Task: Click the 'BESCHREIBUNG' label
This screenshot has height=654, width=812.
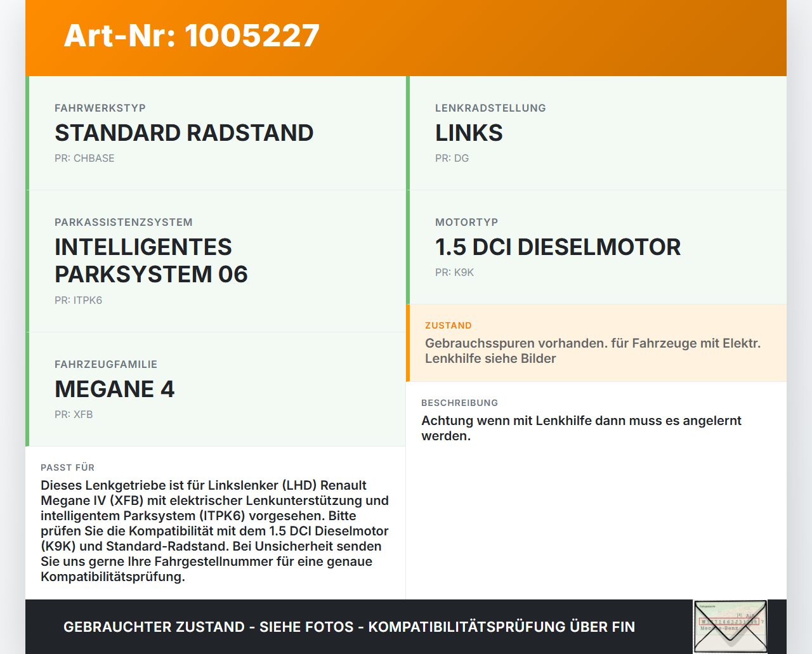Action: tap(459, 403)
